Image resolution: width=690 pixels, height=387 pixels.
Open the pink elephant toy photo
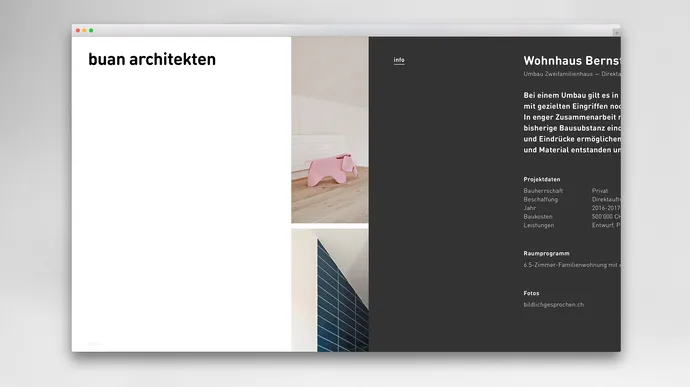point(330,130)
